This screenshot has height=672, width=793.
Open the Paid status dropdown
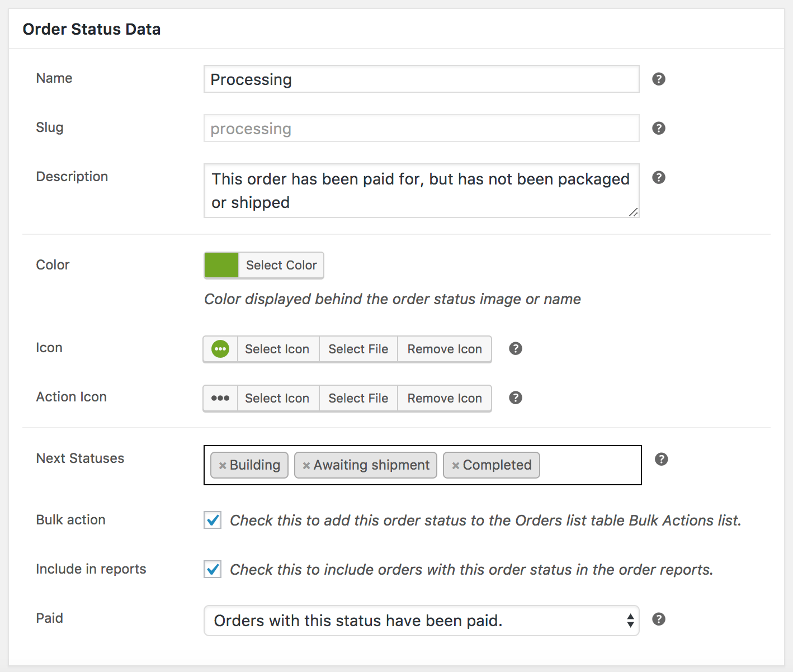pos(421,621)
